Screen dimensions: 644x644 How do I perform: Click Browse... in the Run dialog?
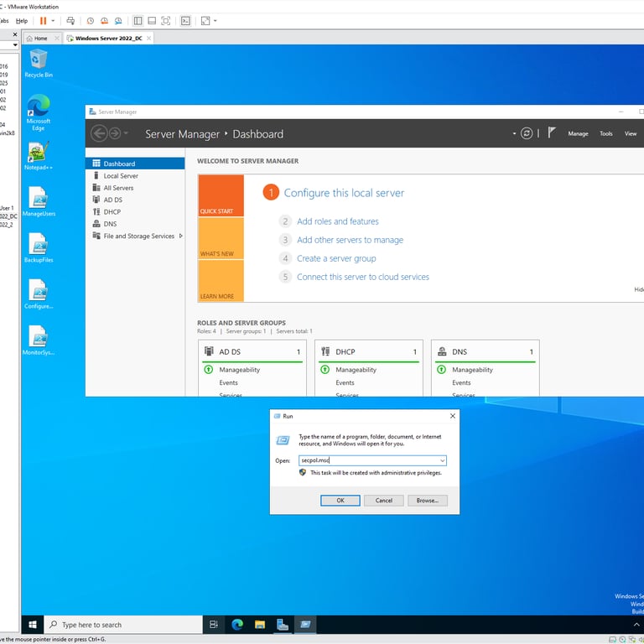pos(427,501)
